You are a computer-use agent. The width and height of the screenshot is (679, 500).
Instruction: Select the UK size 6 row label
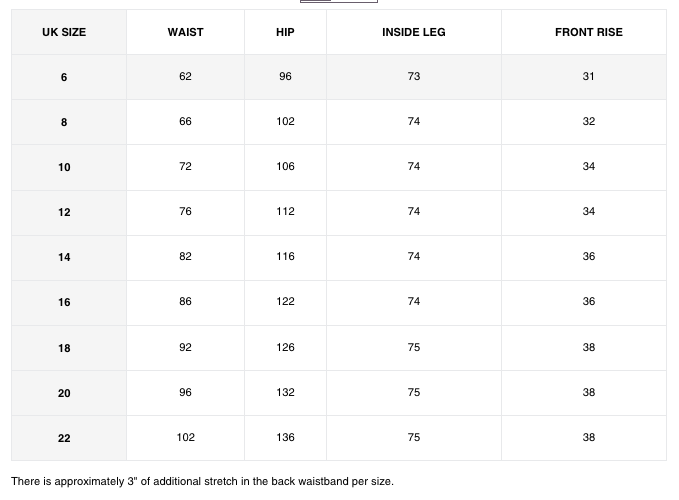(64, 77)
